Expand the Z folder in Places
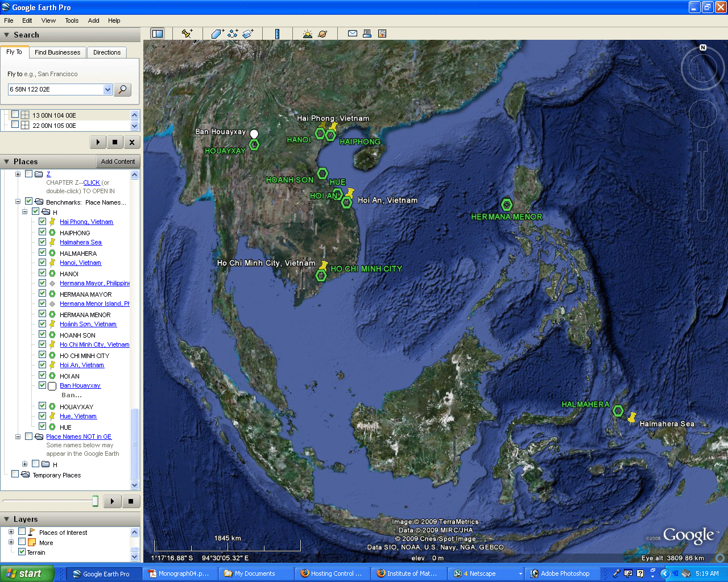This screenshot has height=582, width=728. (x=18, y=174)
